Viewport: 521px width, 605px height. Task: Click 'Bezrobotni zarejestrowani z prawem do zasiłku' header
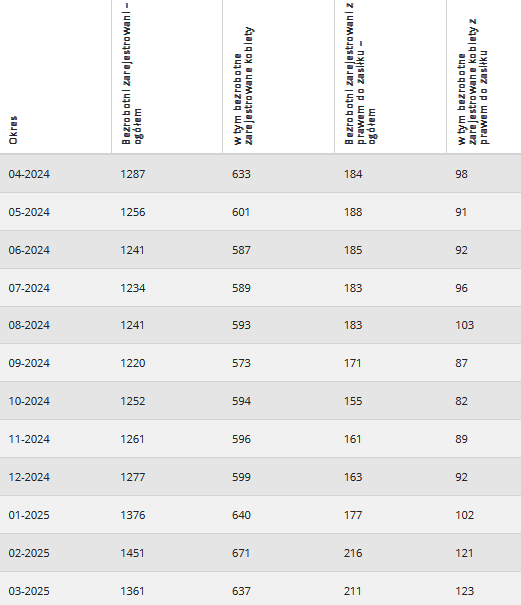360,74
